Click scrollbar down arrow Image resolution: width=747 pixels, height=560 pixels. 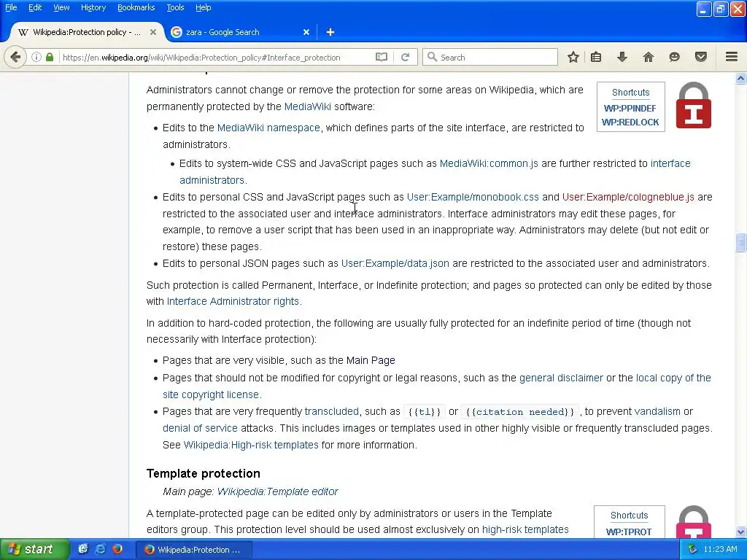(x=740, y=532)
